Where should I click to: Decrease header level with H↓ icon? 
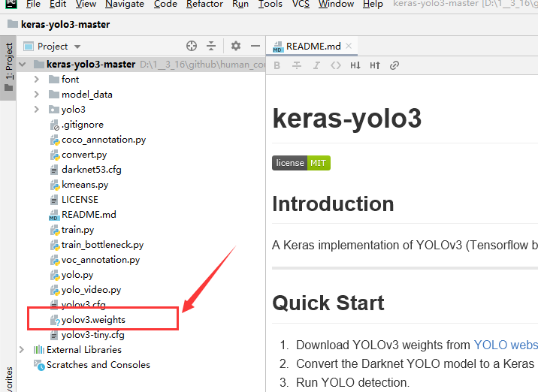click(x=355, y=65)
